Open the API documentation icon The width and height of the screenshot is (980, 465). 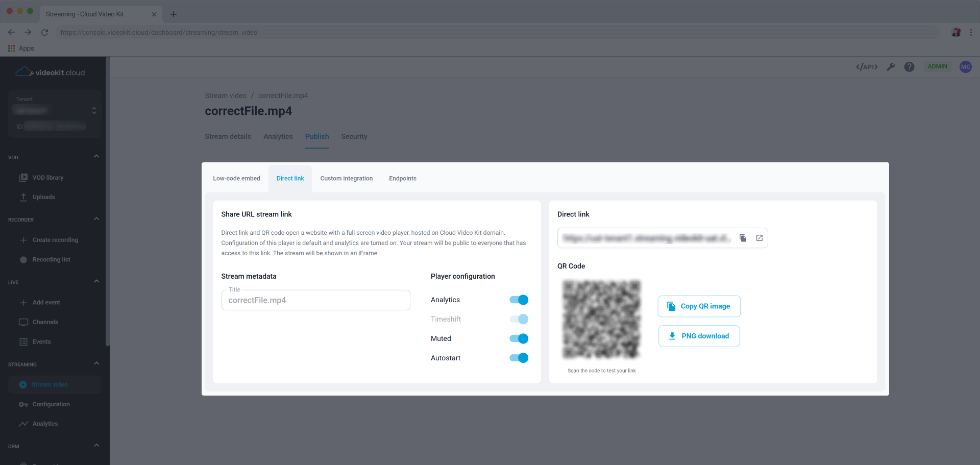tap(867, 67)
